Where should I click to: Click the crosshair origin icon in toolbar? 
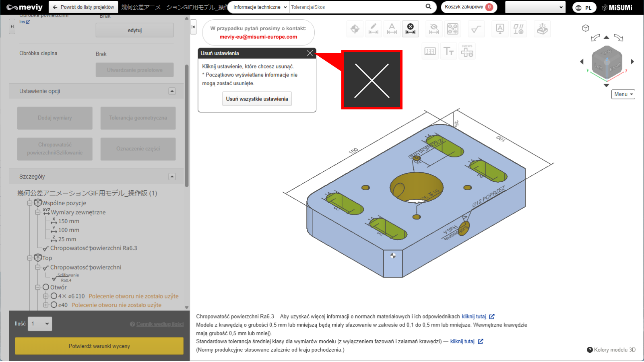tap(355, 29)
